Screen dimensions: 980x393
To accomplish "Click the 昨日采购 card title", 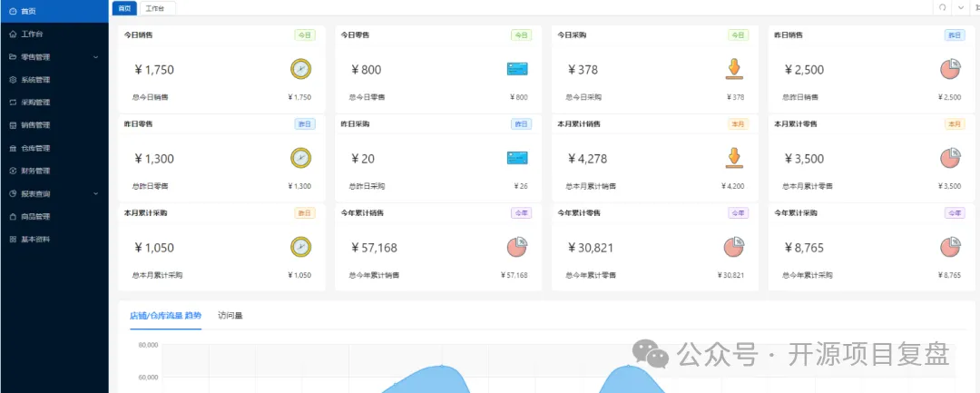I will pos(355,124).
